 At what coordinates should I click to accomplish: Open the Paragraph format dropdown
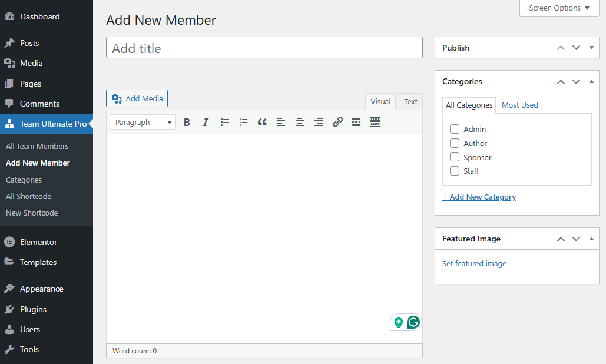143,123
